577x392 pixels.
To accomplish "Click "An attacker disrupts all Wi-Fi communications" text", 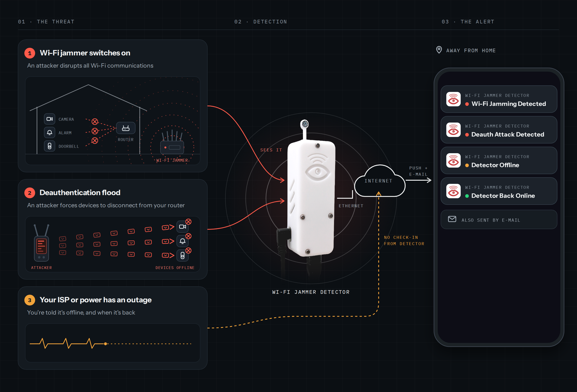I will [x=90, y=66].
